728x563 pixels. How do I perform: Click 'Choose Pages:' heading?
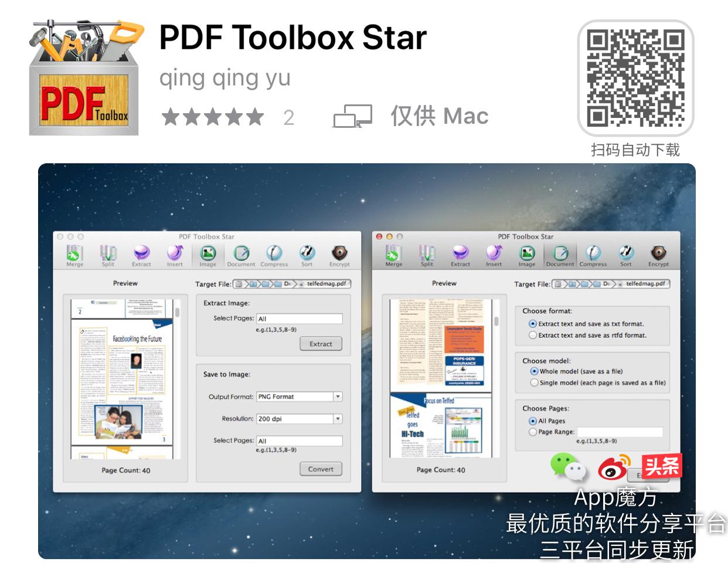pyautogui.click(x=546, y=408)
